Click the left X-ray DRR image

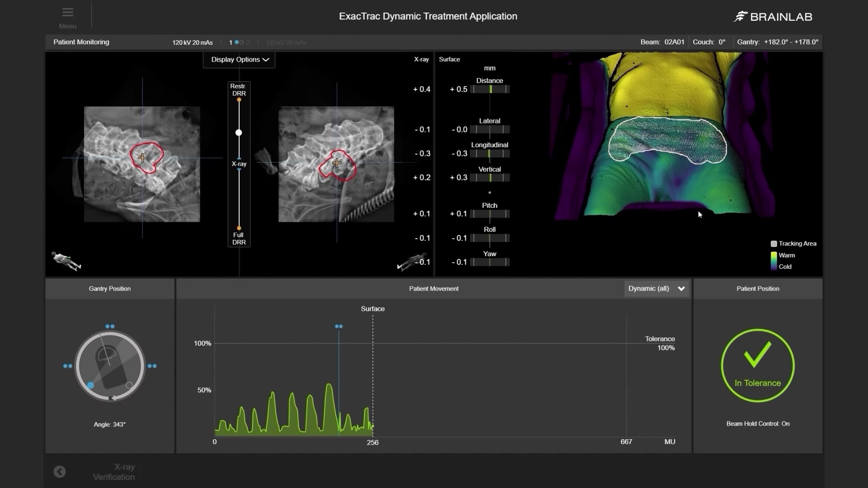(x=142, y=164)
